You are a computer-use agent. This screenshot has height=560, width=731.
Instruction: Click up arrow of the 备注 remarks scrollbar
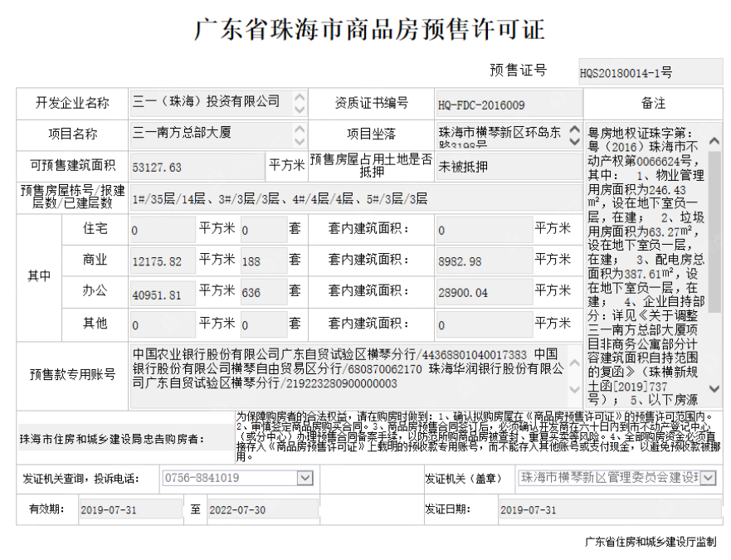point(714,140)
